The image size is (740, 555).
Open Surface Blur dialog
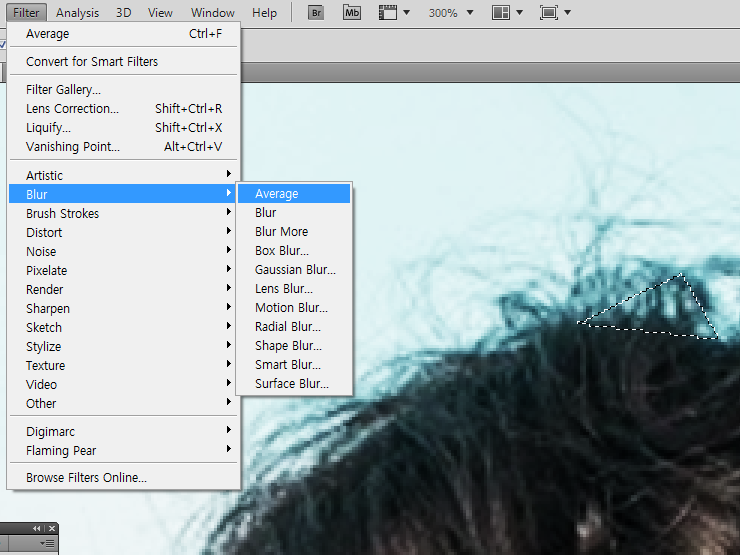pyautogui.click(x=294, y=383)
